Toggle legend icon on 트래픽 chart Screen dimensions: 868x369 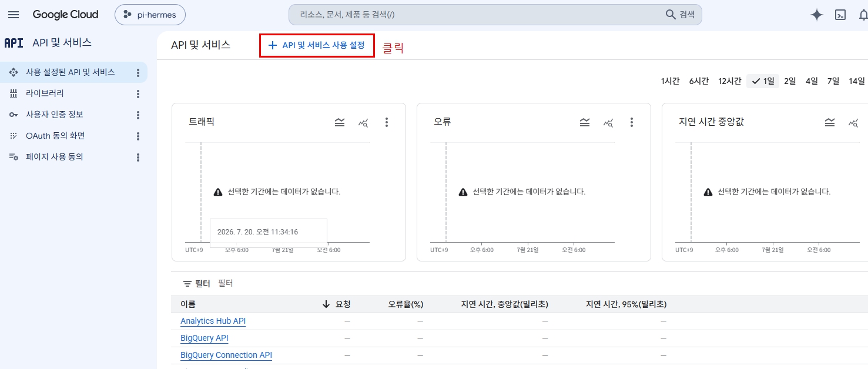click(x=340, y=122)
